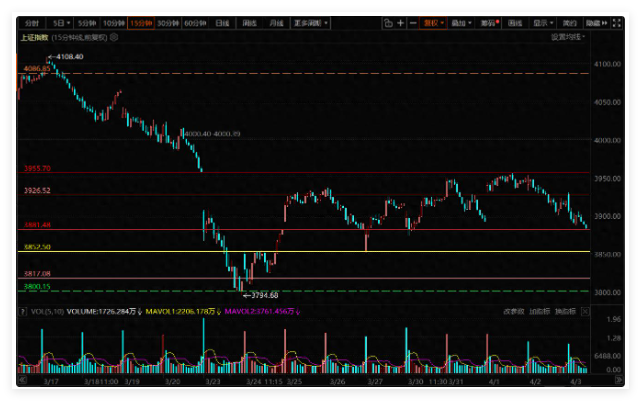
Task: Select the 画线 drawing tool button
Action: [515, 22]
